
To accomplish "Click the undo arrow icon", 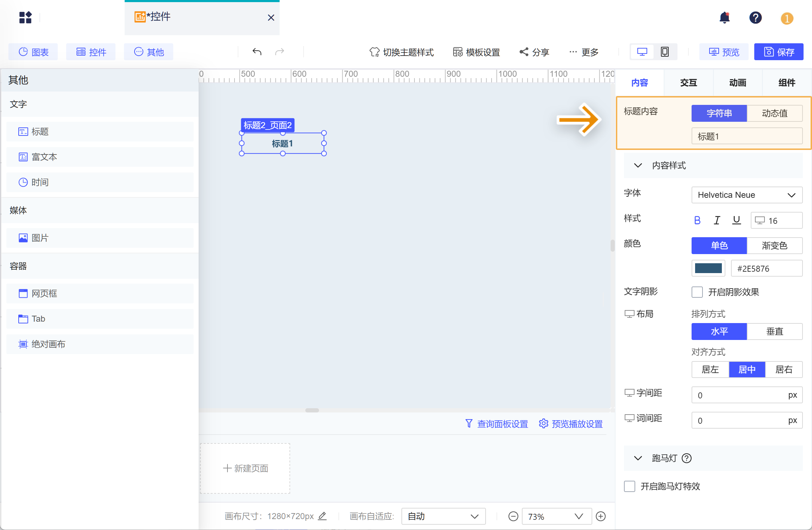I will pyautogui.click(x=257, y=52).
